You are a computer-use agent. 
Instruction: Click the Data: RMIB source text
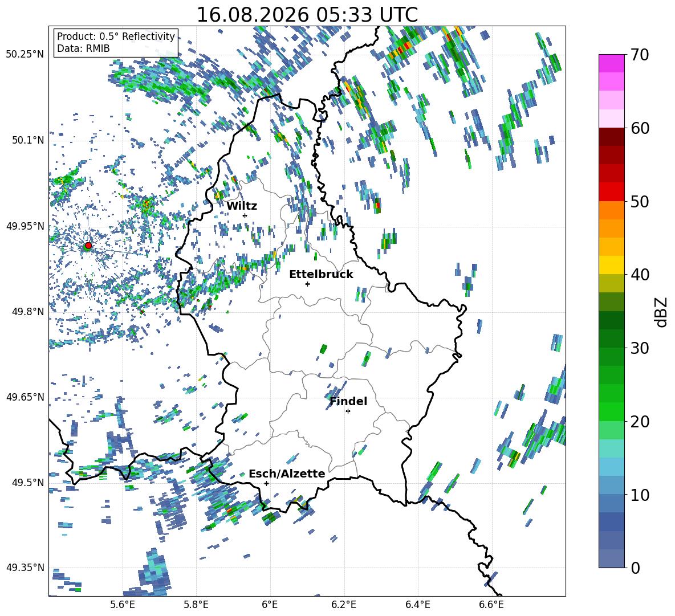[x=83, y=48]
